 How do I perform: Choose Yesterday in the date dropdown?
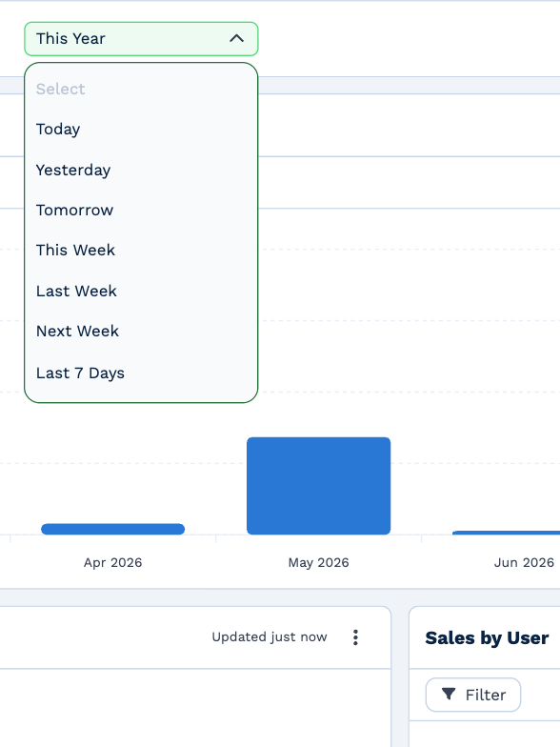pos(141,170)
